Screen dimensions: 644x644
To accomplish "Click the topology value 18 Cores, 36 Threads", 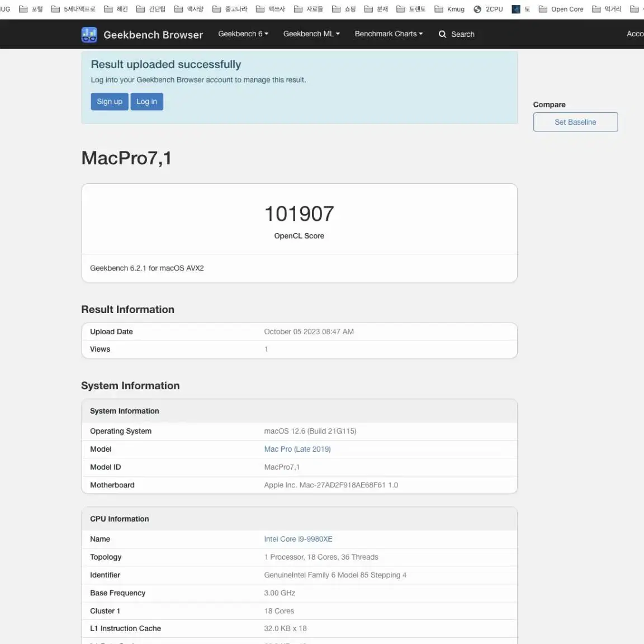I will tap(321, 557).
